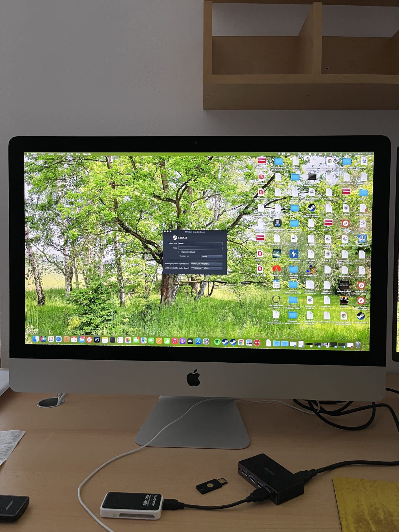Check the Zapamatovat heslo checkbox

pos(179,252)
